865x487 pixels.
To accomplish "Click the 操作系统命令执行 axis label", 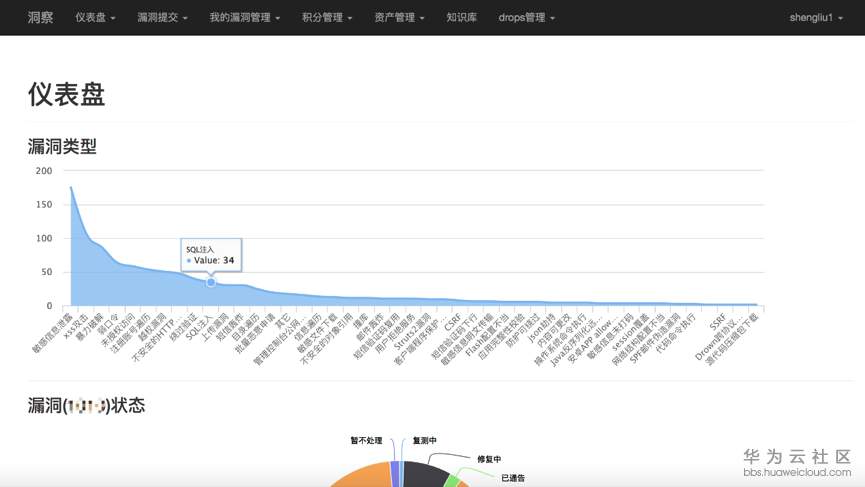I will pos(560,339).
